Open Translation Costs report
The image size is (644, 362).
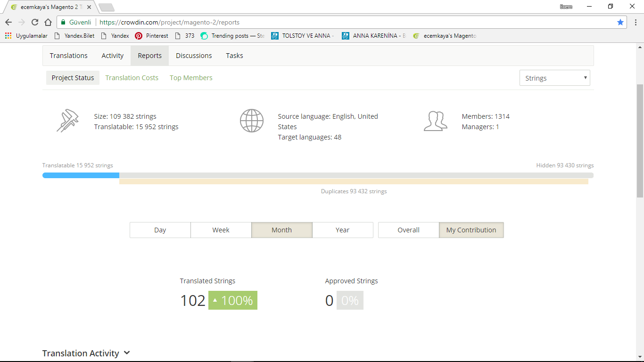tap(132, 78)
